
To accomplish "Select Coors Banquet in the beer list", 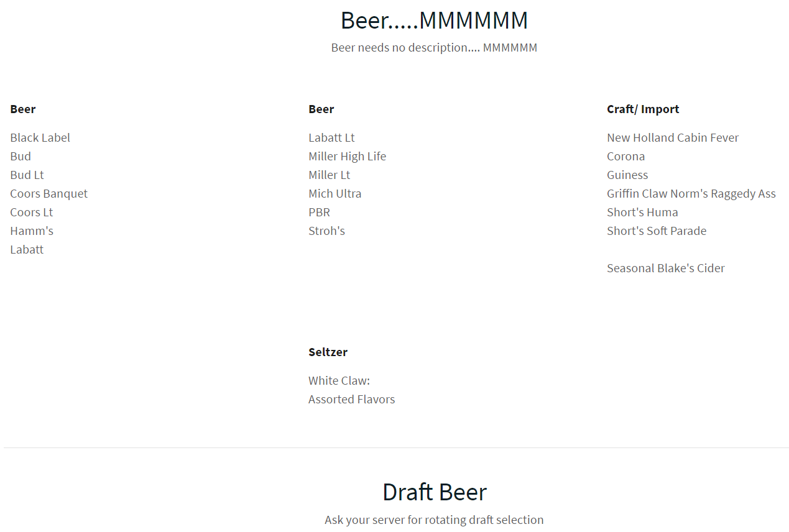I will tap(49, 194).
